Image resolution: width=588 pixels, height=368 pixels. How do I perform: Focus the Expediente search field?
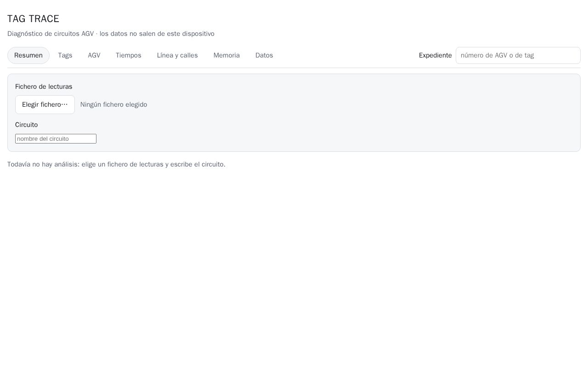pos(518,55)
